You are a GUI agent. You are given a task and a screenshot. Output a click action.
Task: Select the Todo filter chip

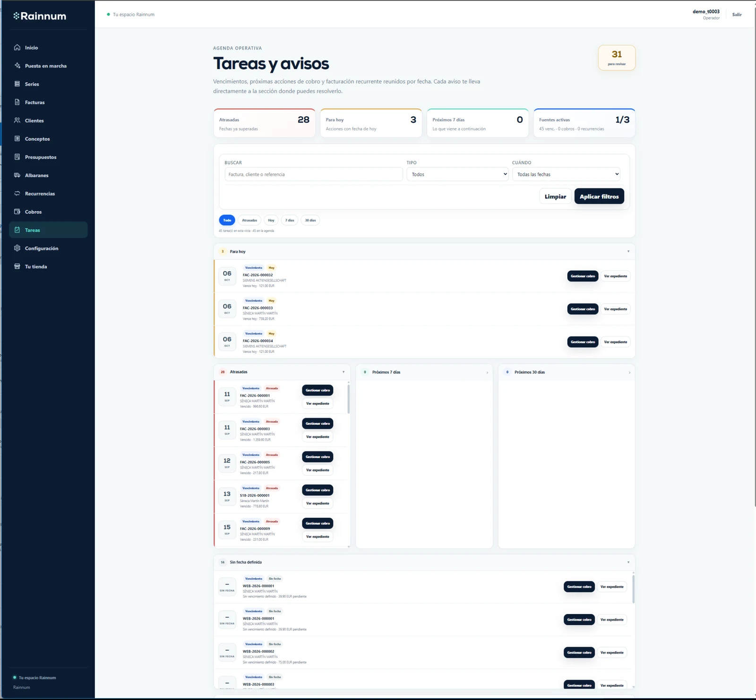pos(227,220)
